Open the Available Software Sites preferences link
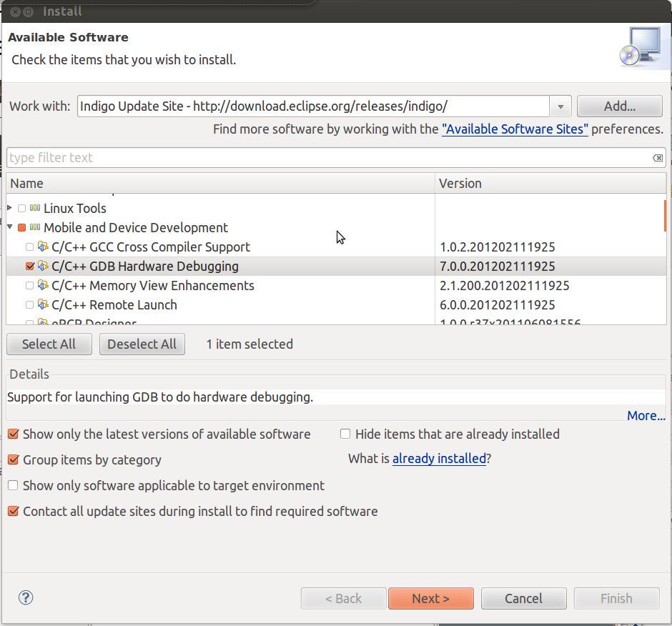This screenshot has height=626, width=672. [515, 129]
